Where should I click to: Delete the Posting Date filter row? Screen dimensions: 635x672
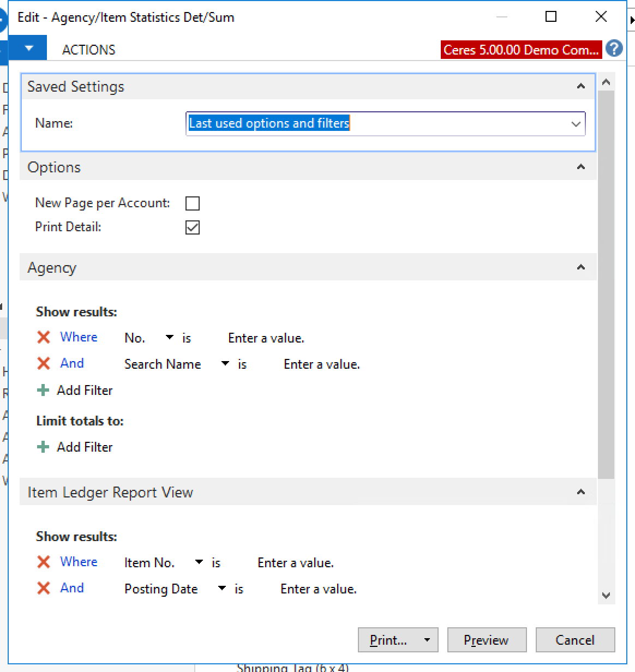(44, 589)
